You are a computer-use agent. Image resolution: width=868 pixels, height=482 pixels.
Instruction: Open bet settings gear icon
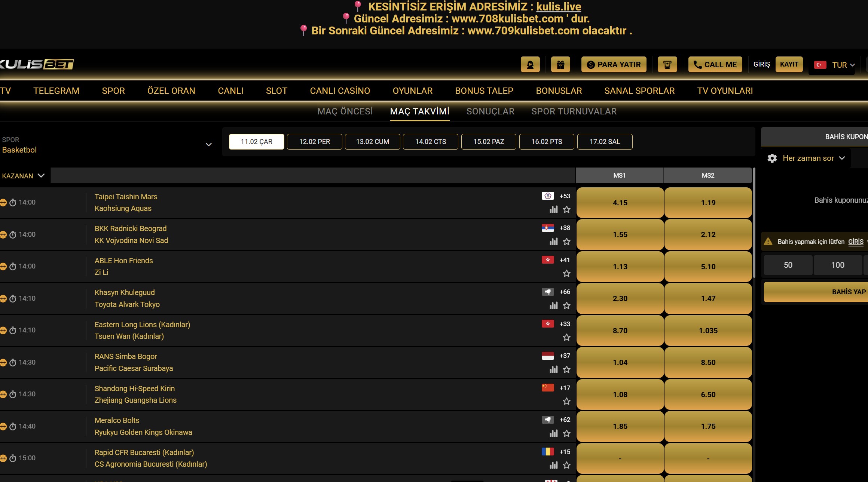(x=772, y=158)
